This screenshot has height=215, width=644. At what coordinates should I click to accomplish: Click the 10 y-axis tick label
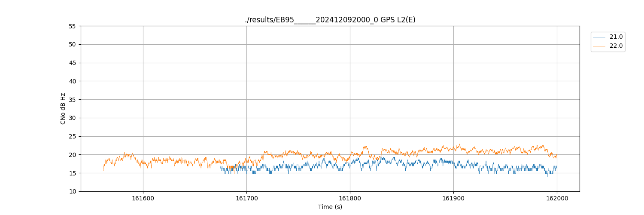click(x=72, y=191)
